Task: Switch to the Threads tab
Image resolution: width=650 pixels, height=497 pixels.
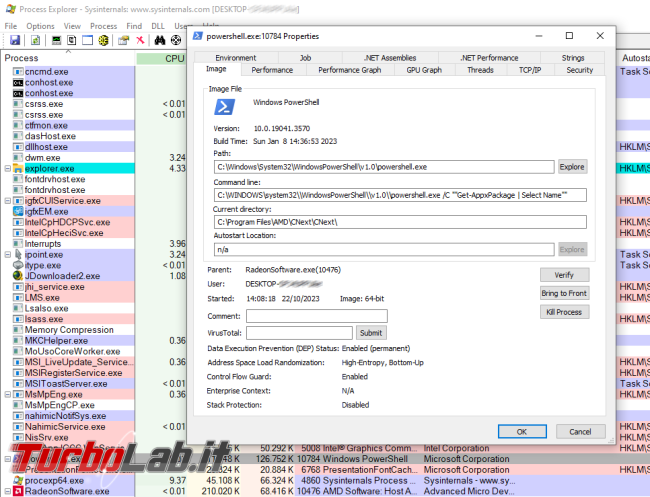Action: (x=480, y=70)
